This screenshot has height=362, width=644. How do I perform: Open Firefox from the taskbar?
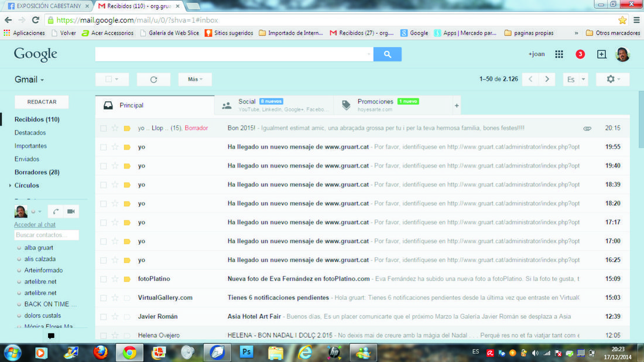click(100, 353)
